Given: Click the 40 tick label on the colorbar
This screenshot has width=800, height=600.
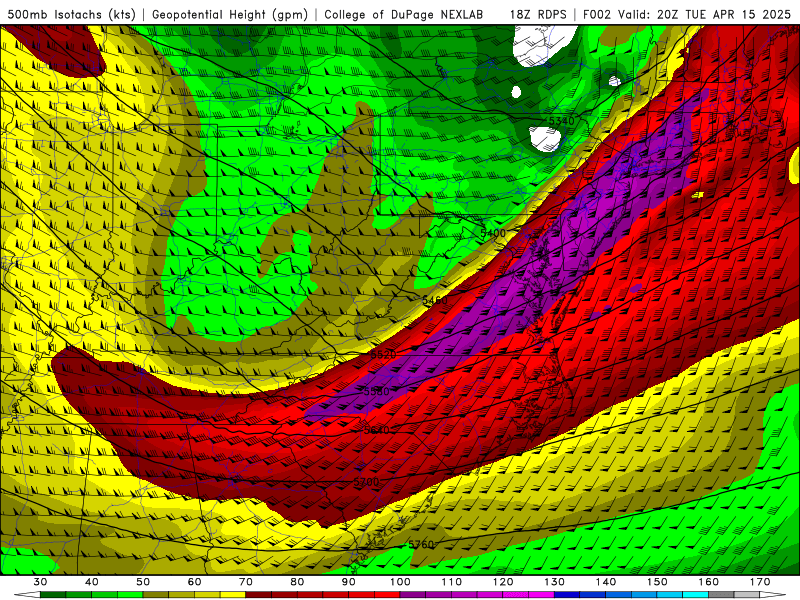Looking at the screenshot, I should [x=91, y=582].
